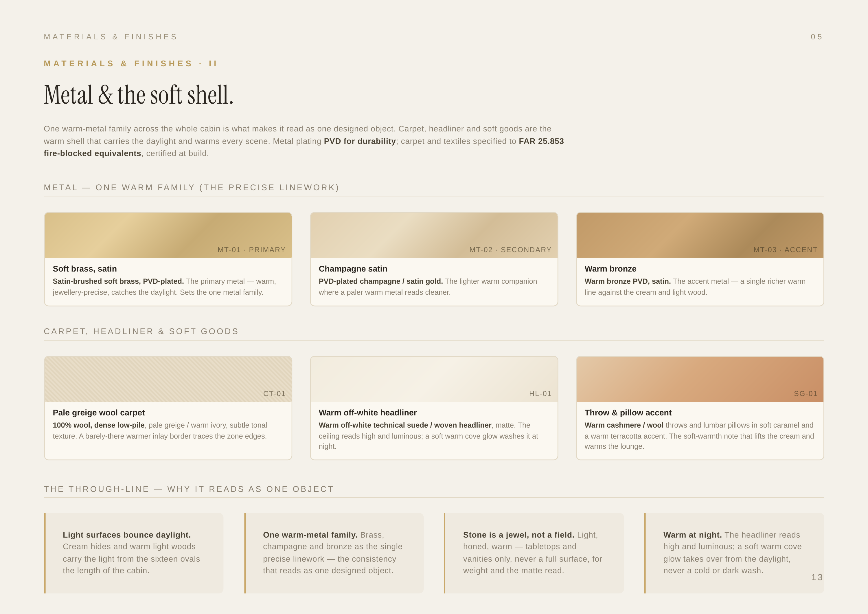
Task: Pick the SG-01 throw and pillow swatch
Action: click(700, 379)
